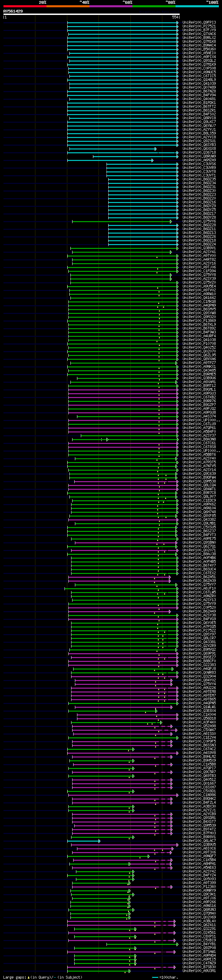
Task: Click the cyan alignment bar for UniRef100_Q8RUW9
Action: point(136,156)
